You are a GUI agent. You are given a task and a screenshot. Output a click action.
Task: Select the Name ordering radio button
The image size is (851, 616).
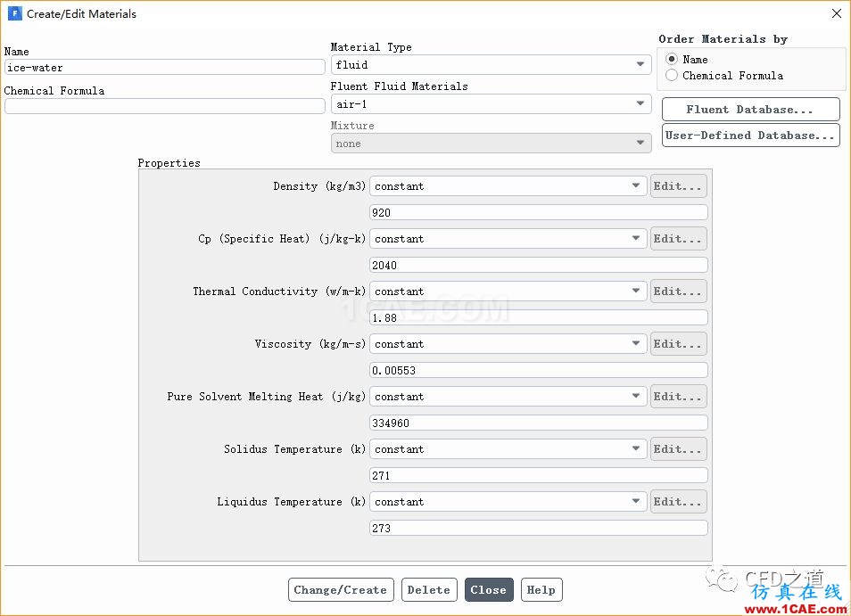point(672,59)
